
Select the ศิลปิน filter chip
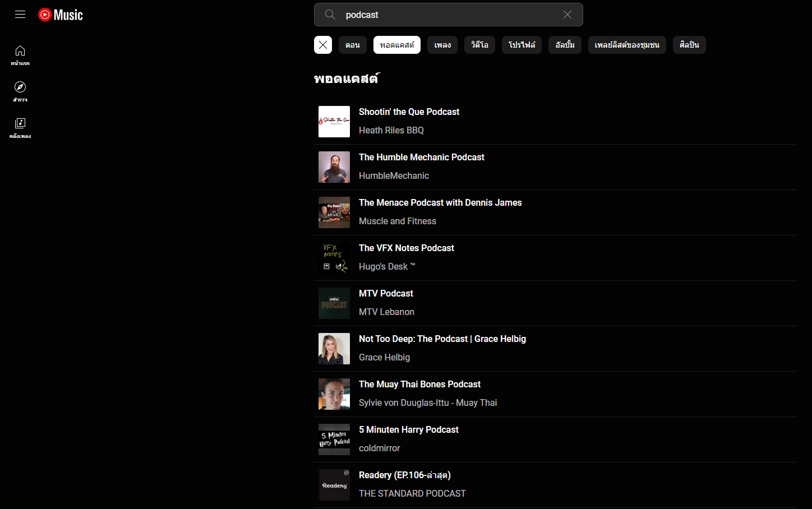(x=689, y=45)
